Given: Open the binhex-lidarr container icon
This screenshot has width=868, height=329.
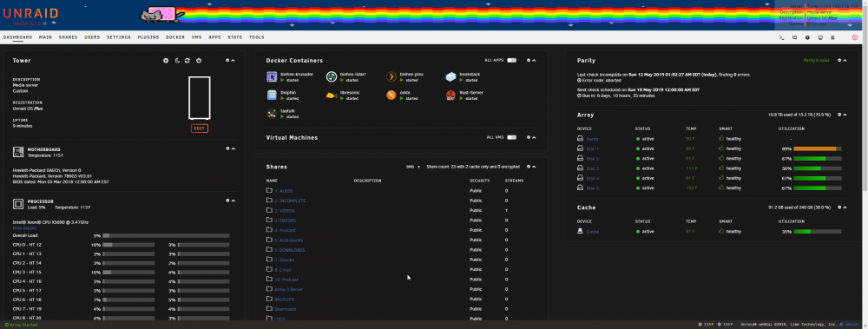Looking at the screenshot, I should click(331, 76).
